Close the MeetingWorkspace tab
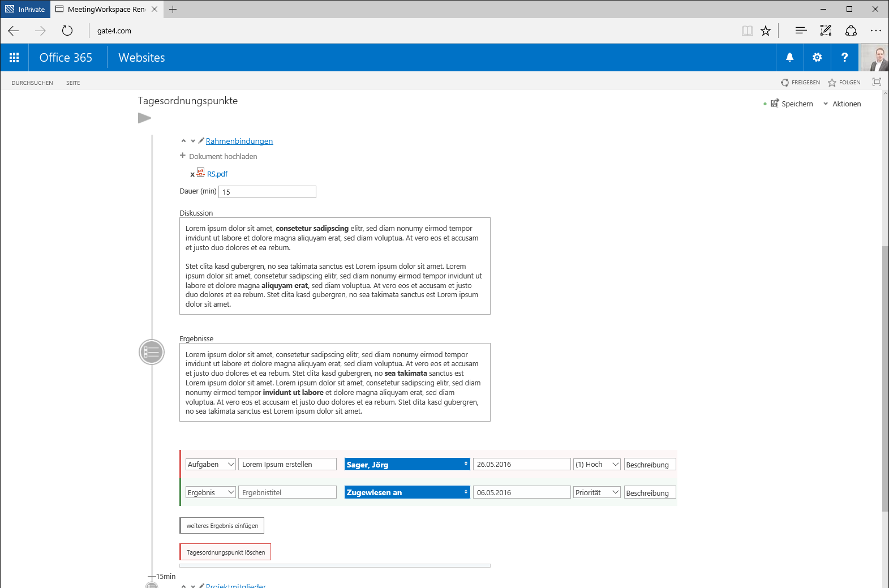The height and width of the screenshot is (588, 889). 154,9
